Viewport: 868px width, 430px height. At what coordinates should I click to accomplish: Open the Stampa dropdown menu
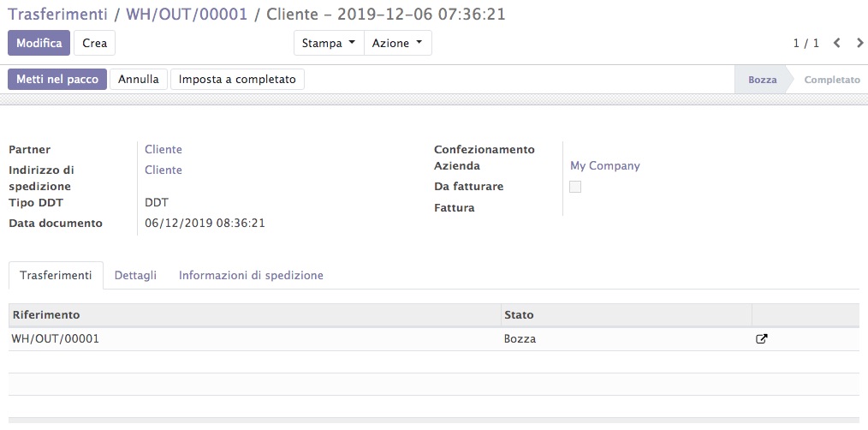pos(329,43)
